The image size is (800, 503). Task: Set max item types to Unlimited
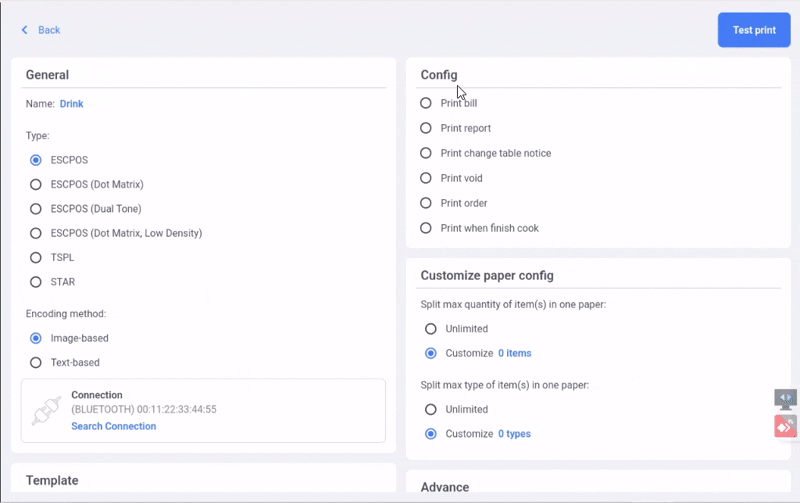[x=431, y=409]
